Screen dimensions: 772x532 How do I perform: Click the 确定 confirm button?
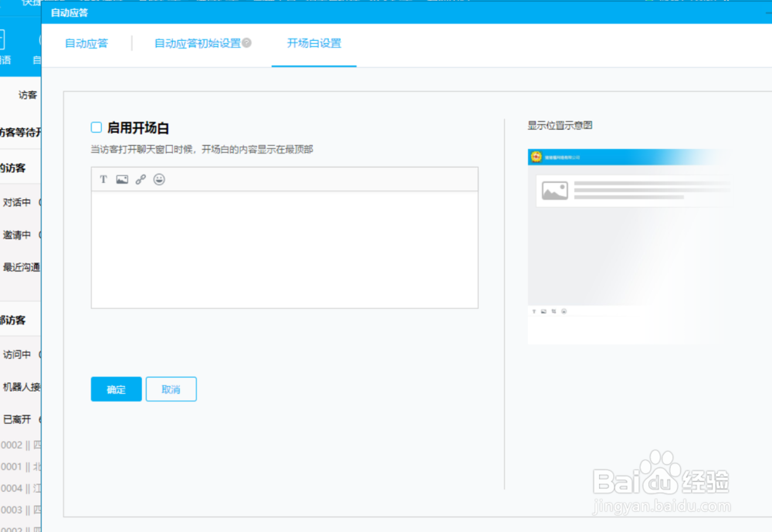tap(116, 389)
